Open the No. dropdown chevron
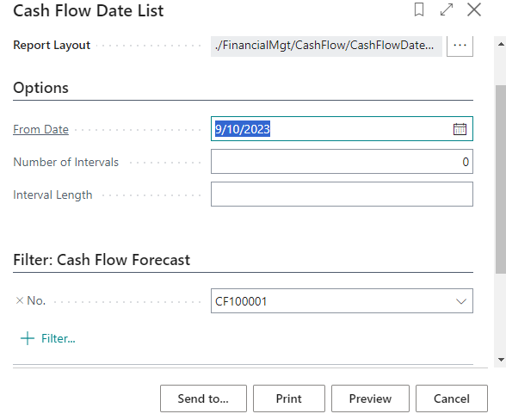The image size is (506, 420). pos(461,301)
